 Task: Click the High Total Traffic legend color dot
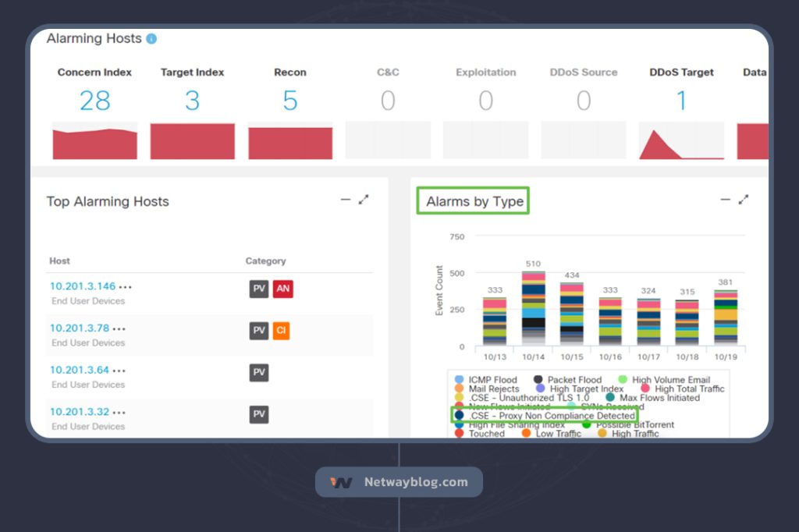(645, 388)
